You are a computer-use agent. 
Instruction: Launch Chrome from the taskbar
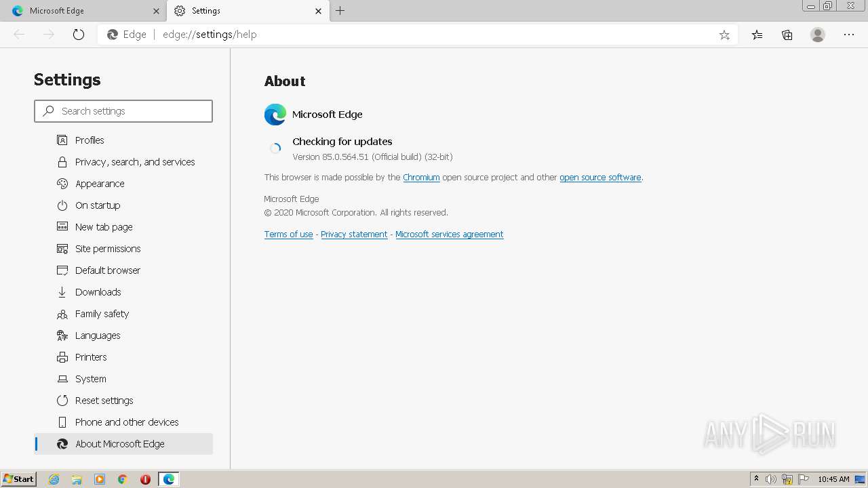123,479
